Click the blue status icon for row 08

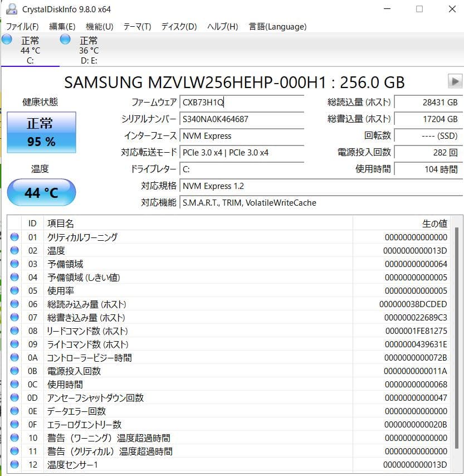pyautogui.click(x=14, y=331)
